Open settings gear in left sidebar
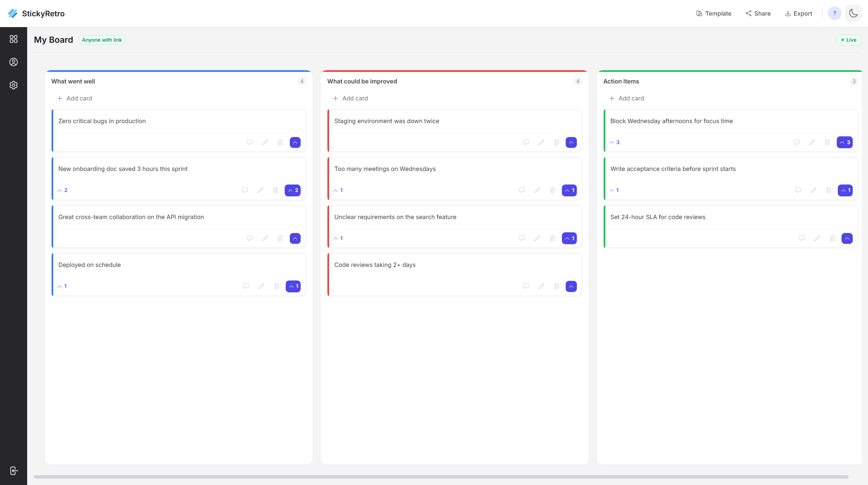Image resolution: width=868 pixels, height=485 pixels. coord(14,85)
